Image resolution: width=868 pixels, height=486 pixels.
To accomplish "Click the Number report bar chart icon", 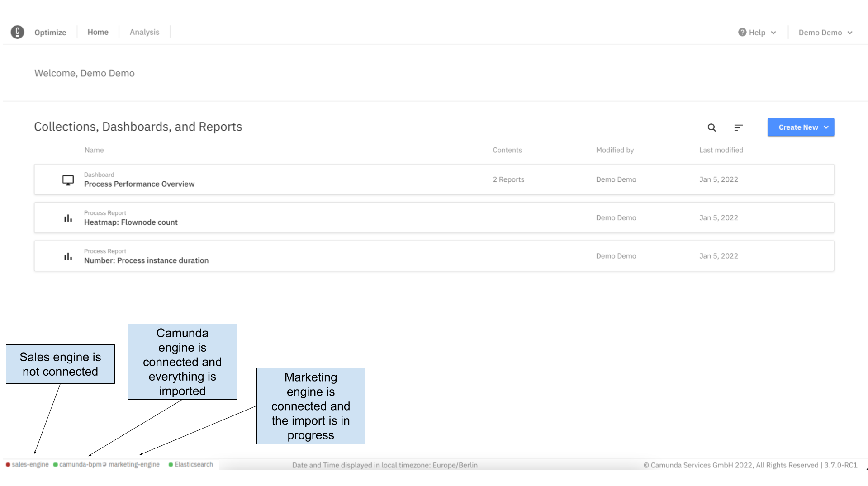I will point(68,256).
